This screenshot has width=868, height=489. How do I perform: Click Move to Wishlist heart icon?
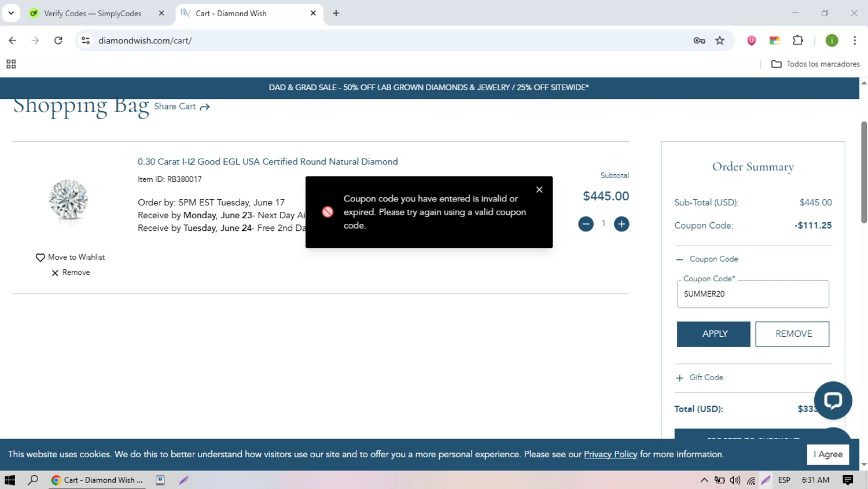40,258
